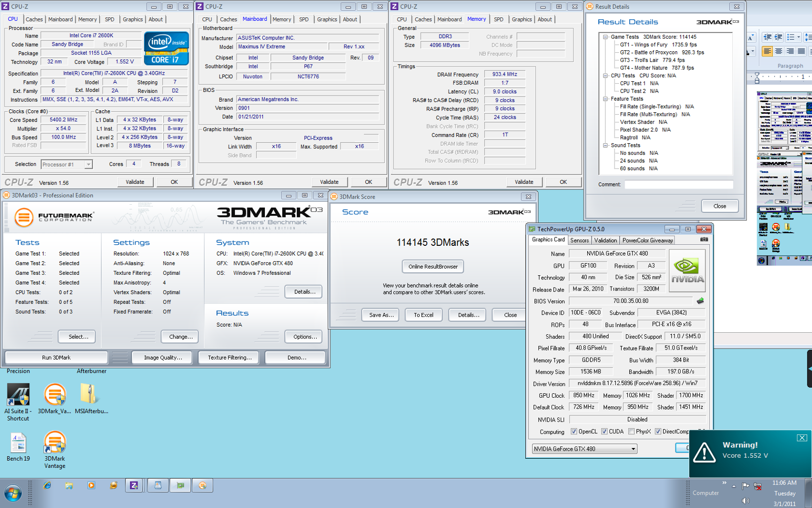Switch to Caches tab in first CPU-Z
The height and width of the screenshot is (508, 812).
pos(34,19)
